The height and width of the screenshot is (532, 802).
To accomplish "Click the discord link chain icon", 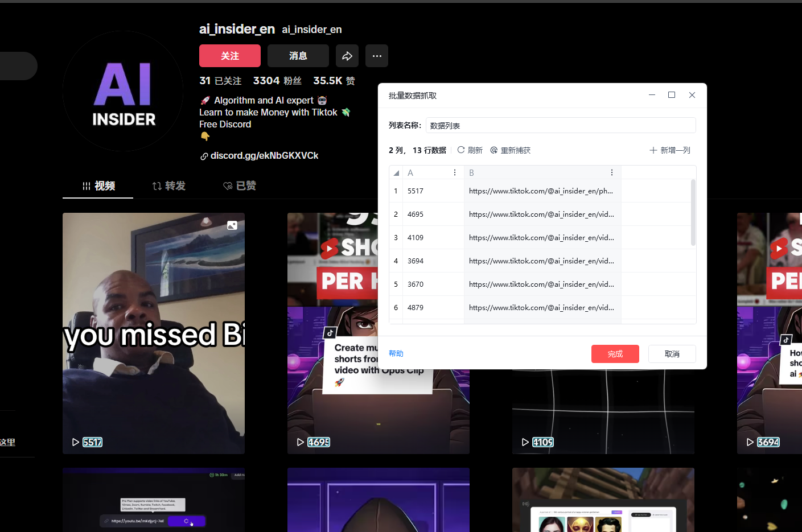I will [x=204, y=156].
